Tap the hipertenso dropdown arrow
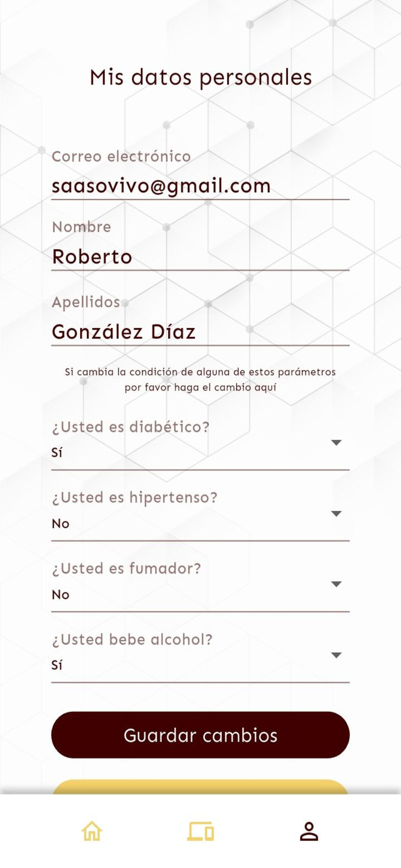Image resolution: width=401 pixels, height=868 pixels. [x=336, y=513]
